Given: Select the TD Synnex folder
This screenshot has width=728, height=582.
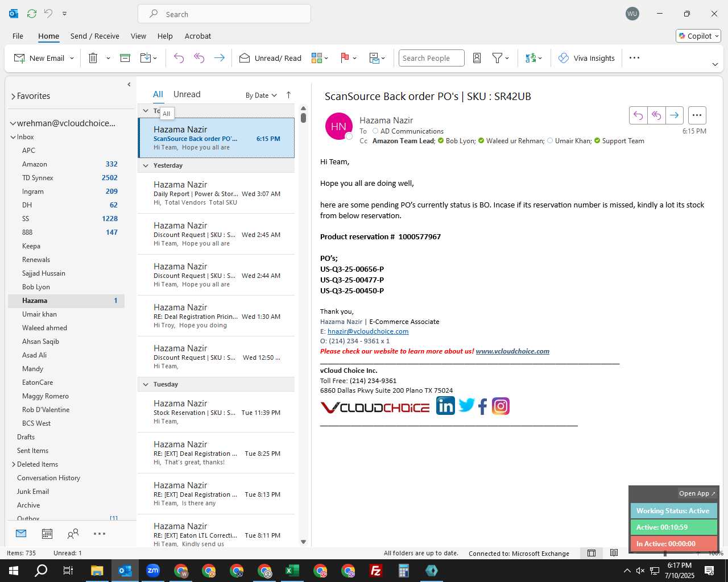Looking at the screenshot, I should [x=66, y=178].
